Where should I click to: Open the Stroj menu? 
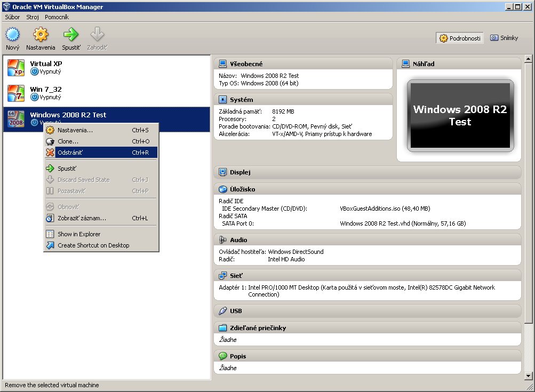tap(32, 17)
